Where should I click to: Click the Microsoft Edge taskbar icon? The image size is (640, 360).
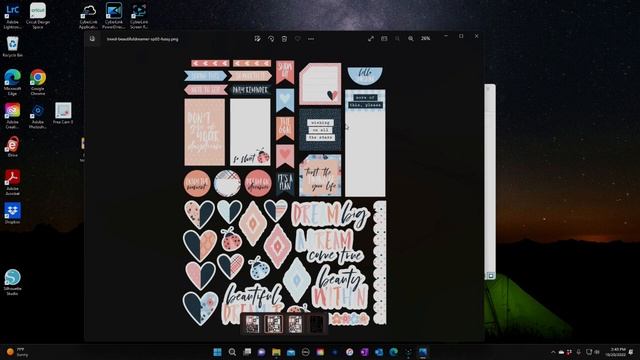[393, 352]
